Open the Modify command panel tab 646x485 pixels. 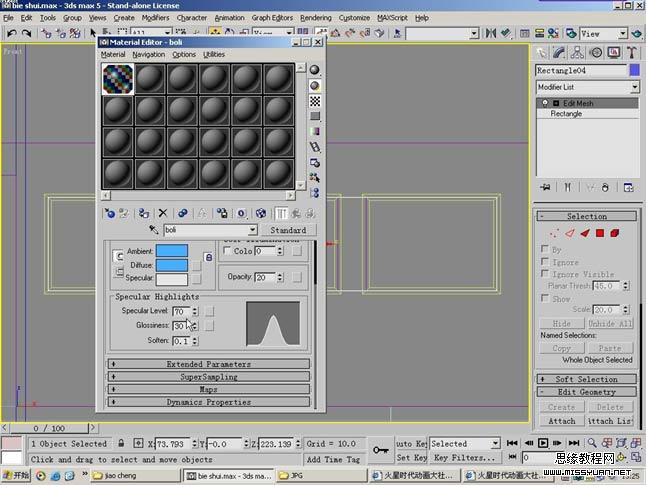pos(559,53)
